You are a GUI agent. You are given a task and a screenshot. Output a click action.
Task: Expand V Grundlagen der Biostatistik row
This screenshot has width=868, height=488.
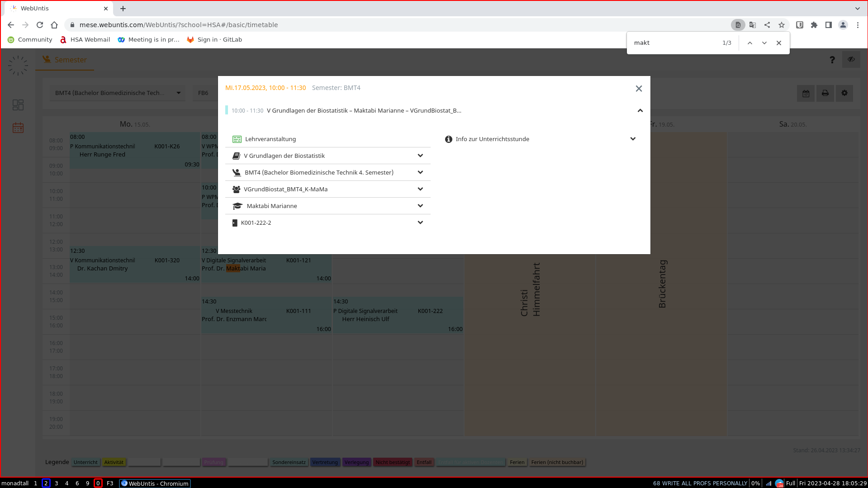click(420, 156)
